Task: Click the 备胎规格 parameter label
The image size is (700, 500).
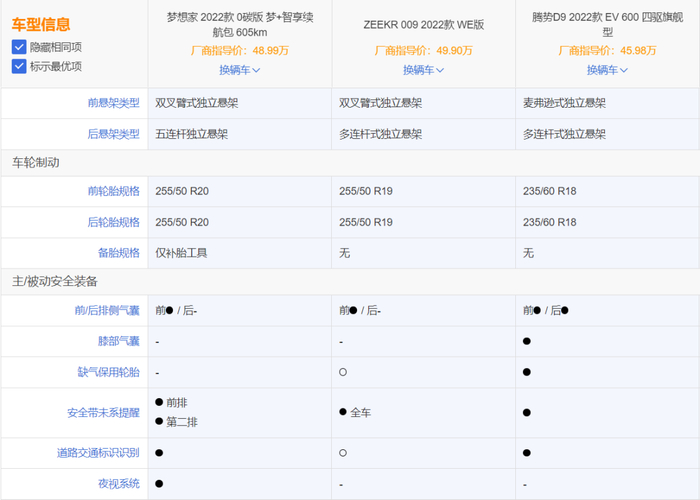Action: tap(119, 253)
